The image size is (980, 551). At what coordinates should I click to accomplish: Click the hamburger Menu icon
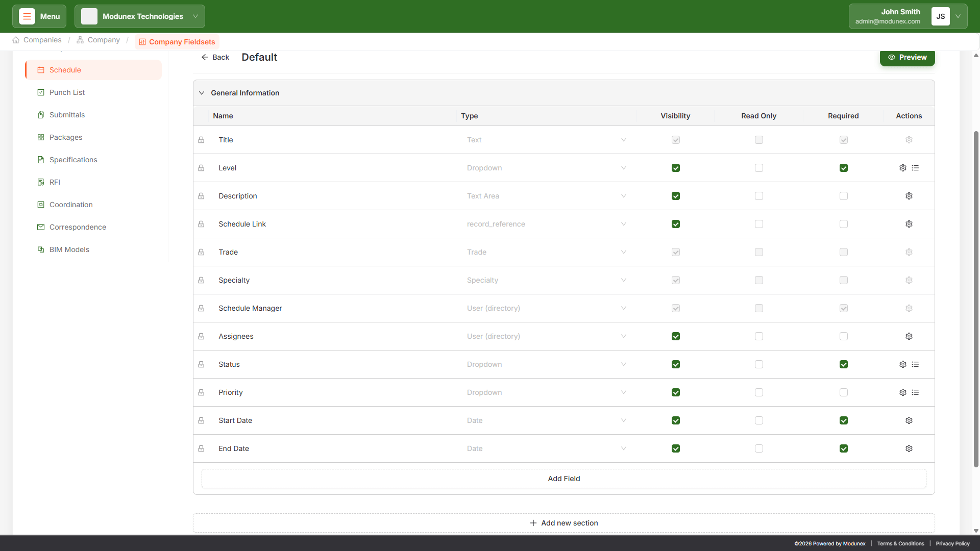[27, 16]
